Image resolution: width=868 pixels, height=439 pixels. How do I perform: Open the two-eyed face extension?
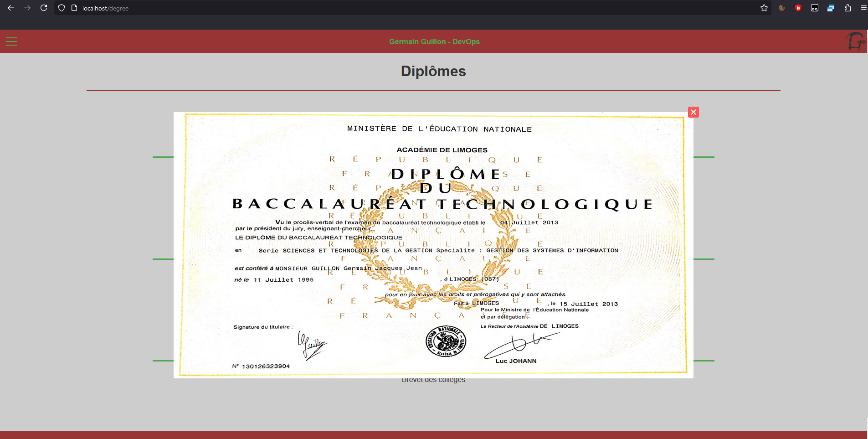click(x=814, y=8)
